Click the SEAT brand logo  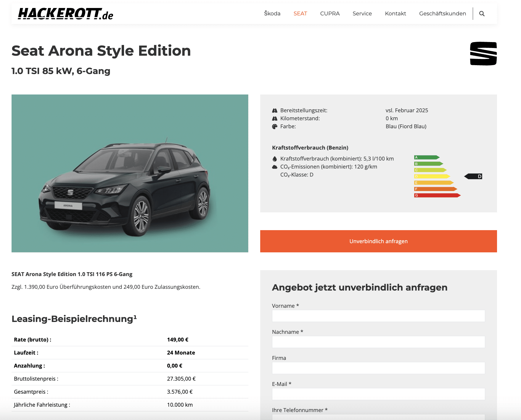tap(483, 54)
